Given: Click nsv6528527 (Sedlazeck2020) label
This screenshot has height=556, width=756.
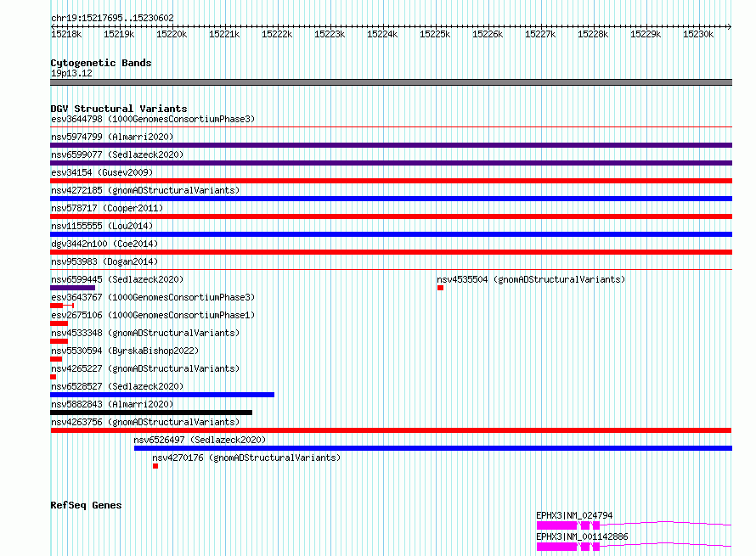Looking at the screenshot, I should point(117,386).
